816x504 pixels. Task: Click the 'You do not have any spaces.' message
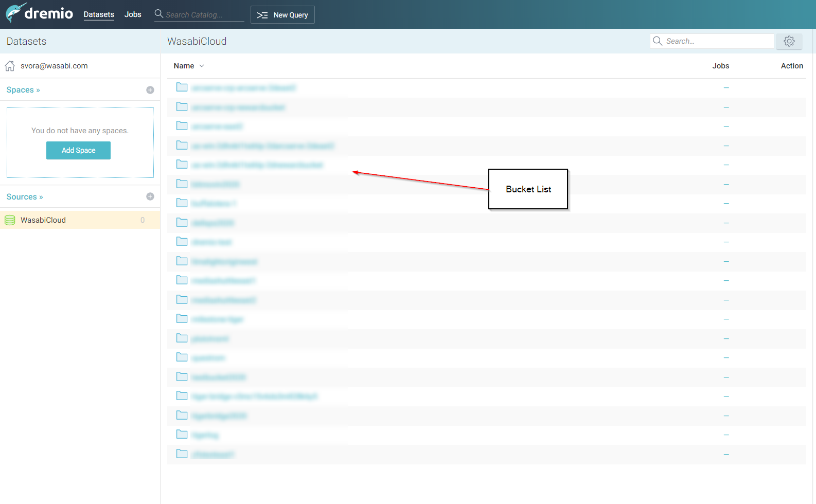coord(80,131)
